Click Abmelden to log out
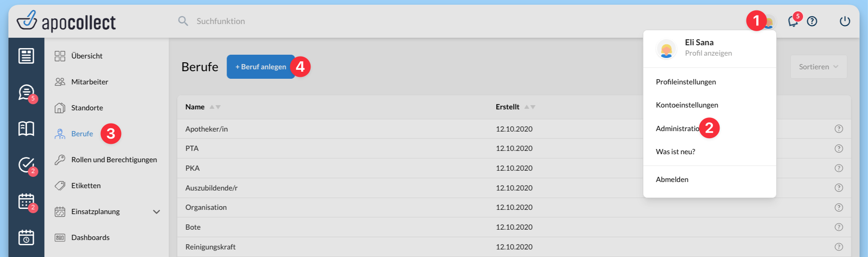The image size is (868, 257). coord(672,180)
